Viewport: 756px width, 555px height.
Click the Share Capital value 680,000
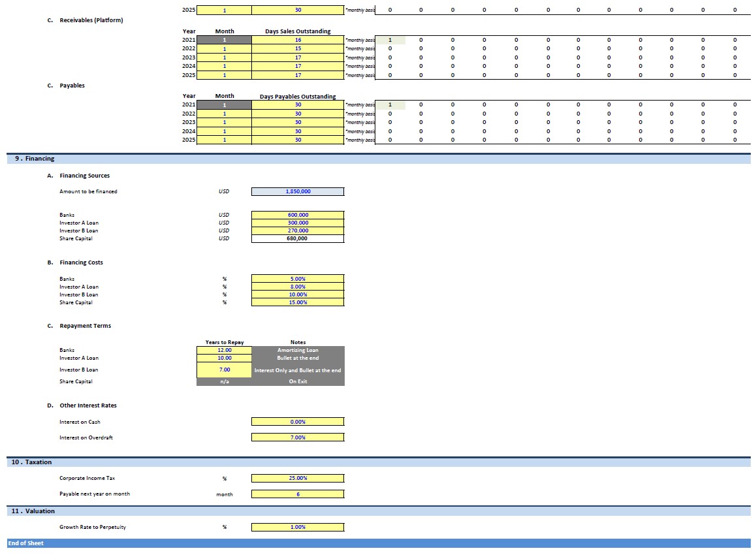298,238
